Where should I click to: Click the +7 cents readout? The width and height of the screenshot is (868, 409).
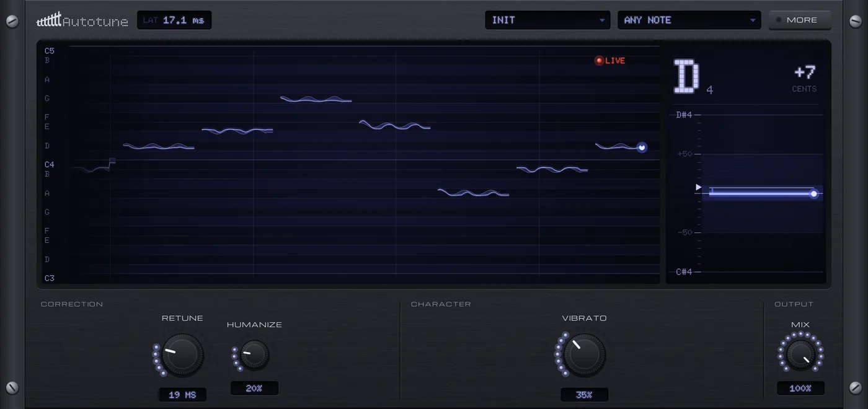(x=805, y=73)
